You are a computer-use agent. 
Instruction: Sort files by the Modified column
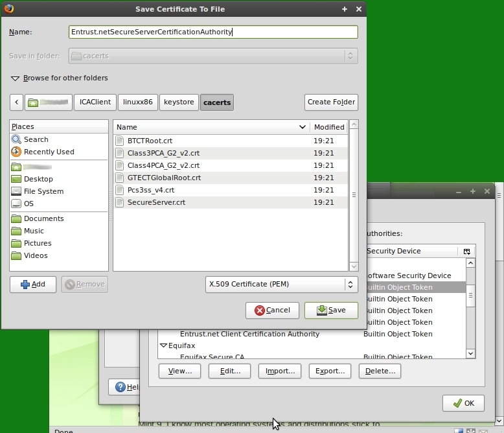pos(329,127)
